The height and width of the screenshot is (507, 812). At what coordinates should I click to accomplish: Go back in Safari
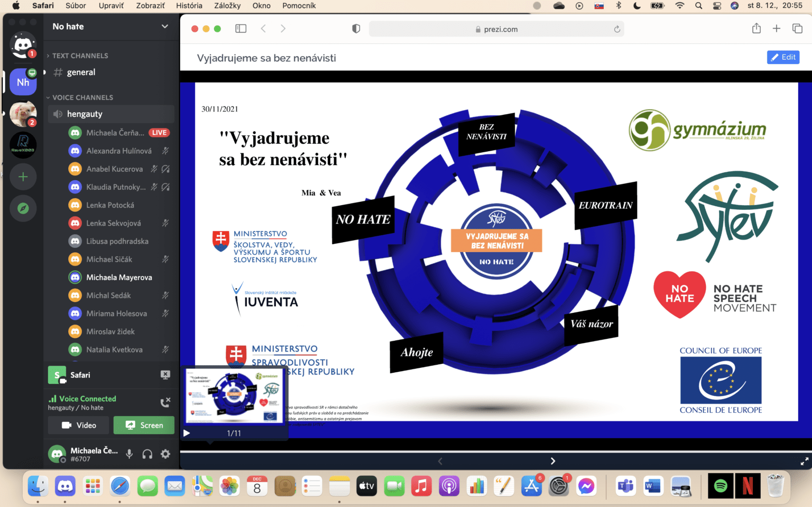click(263, 29)
